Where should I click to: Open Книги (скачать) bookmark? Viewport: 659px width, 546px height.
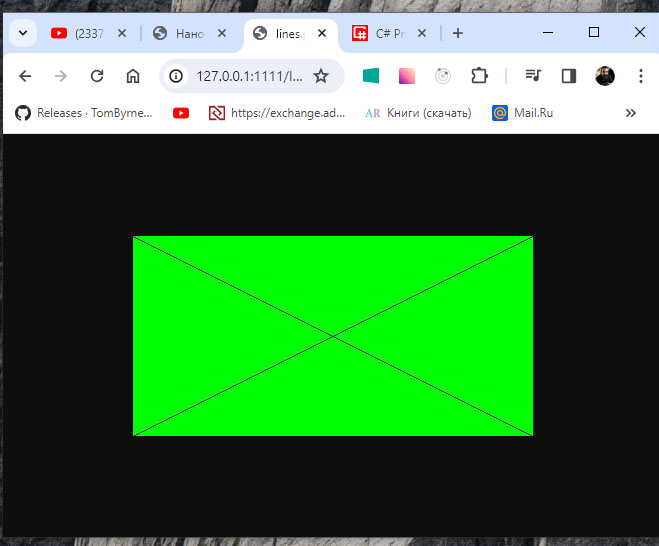point(418,113)
